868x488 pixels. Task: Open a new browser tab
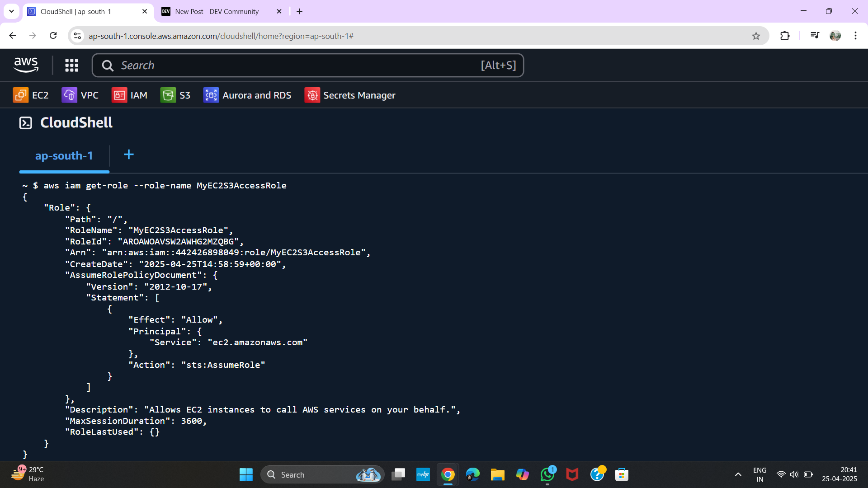tap(299, 11)
